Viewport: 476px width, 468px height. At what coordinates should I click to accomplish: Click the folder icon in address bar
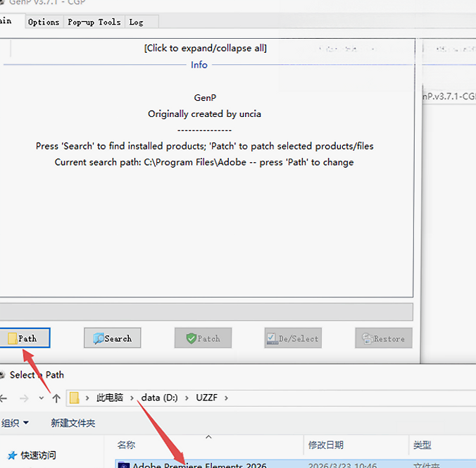coord(75,398)
